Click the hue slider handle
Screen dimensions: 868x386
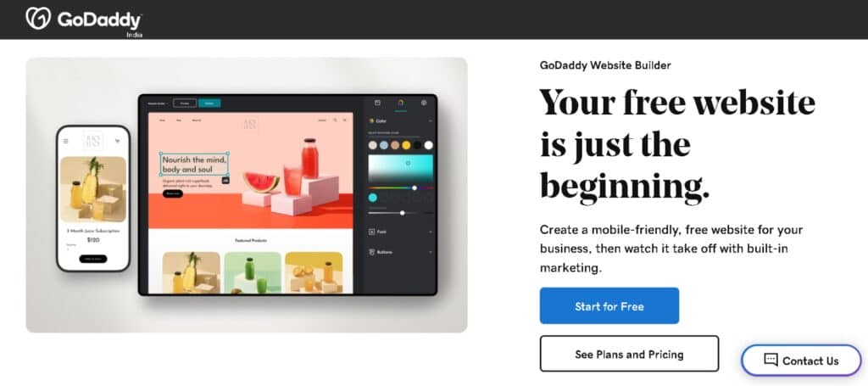(x=414, y=187)
